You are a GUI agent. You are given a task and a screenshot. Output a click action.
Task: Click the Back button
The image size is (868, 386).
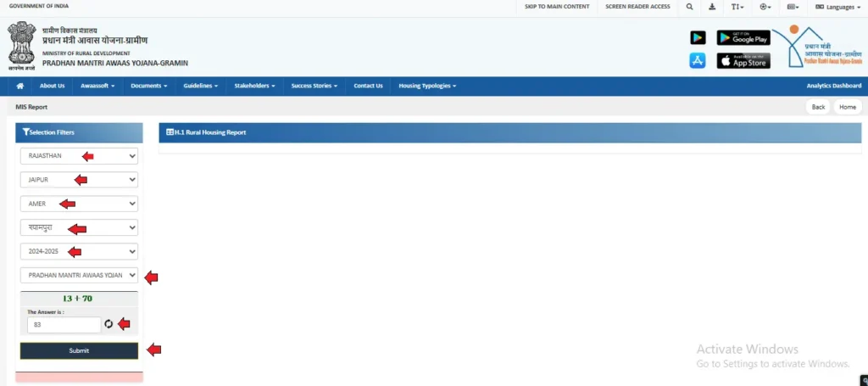point(818,107)
